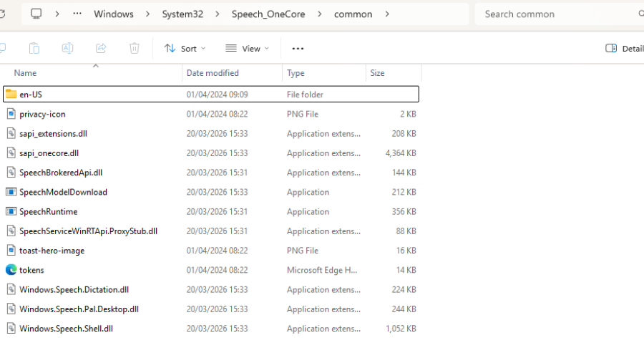This screenshot has height=358, width=644.
Task: Select sapi_onecore.dll file name
Action: coord(49,153)
